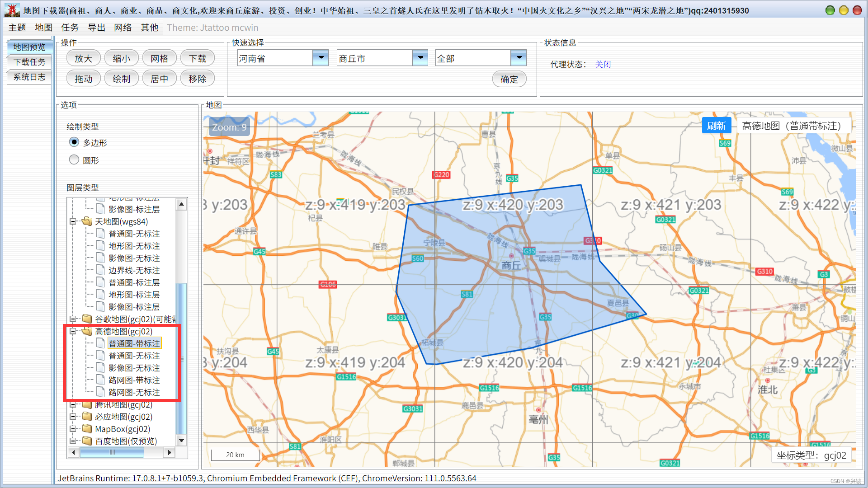The height and width of the screenshot is (488, 868).
Task: Select the 圆形 radio button
Action: tap(74, 160)
